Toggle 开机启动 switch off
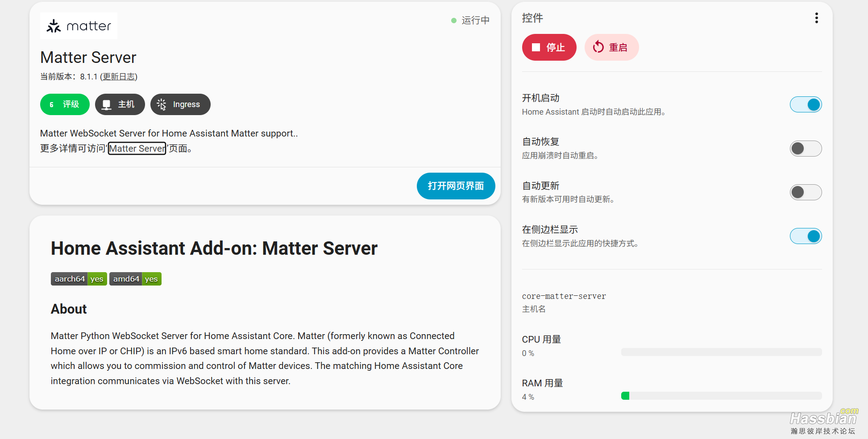868x439 pixels. pos(806,105)
